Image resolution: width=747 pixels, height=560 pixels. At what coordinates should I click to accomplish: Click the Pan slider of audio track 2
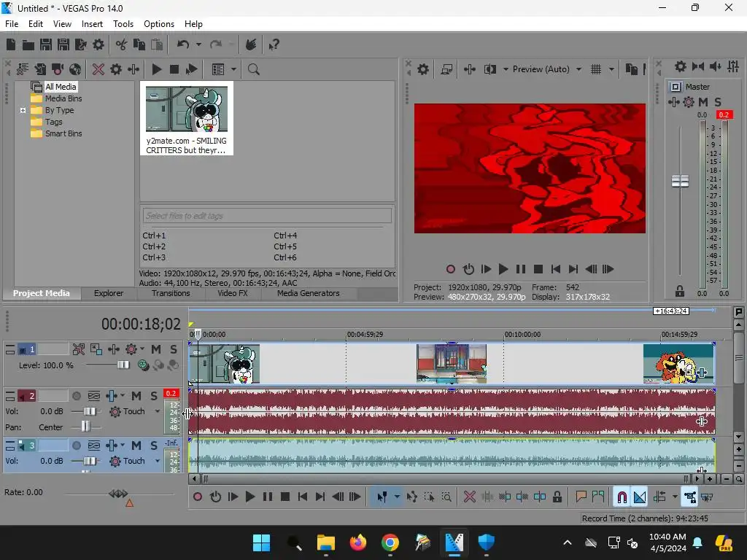(x=86, y=426)
